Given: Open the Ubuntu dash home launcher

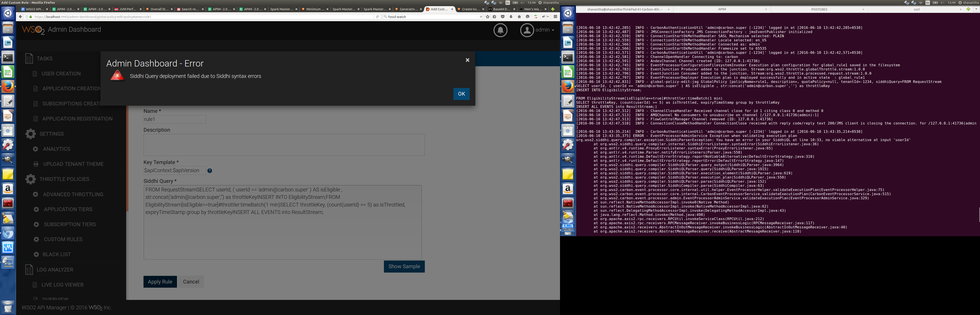Looking at the screenshot, I should [x=8, y=13].
